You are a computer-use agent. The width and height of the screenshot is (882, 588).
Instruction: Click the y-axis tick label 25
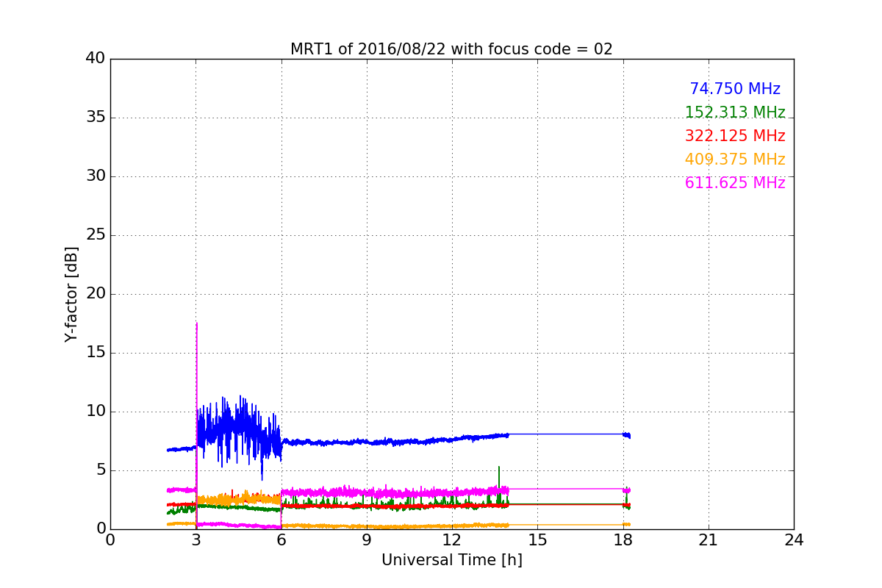click(x=96, y=235)
